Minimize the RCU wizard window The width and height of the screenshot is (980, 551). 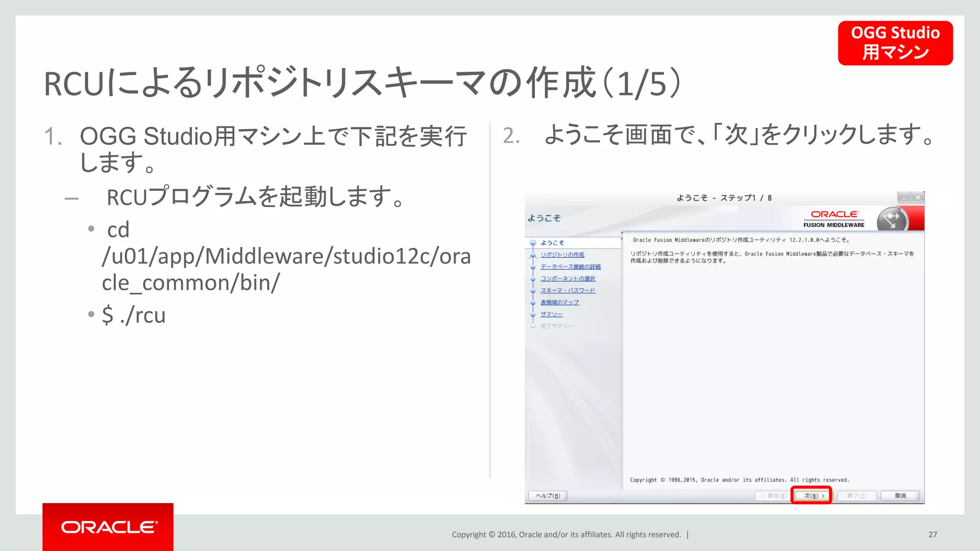904,198
